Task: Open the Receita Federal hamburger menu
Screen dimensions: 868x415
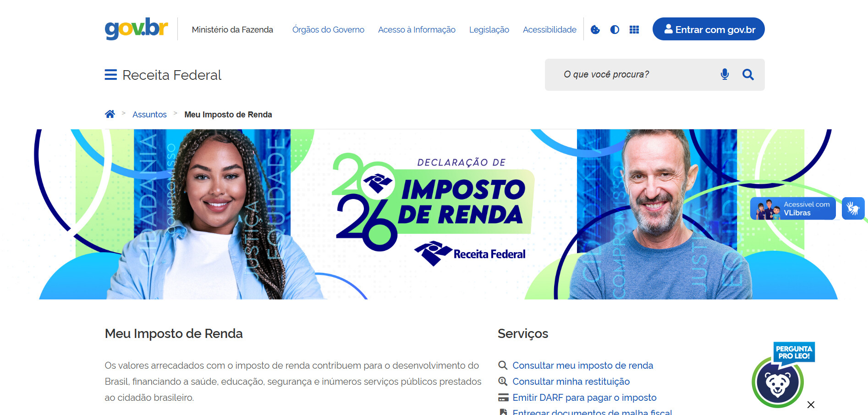Action: (x=110, y=75)
